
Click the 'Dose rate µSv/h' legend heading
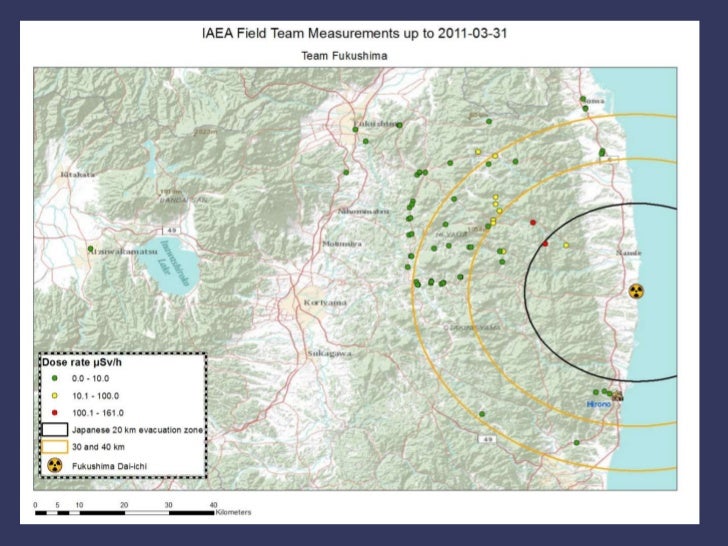(82, 363)
